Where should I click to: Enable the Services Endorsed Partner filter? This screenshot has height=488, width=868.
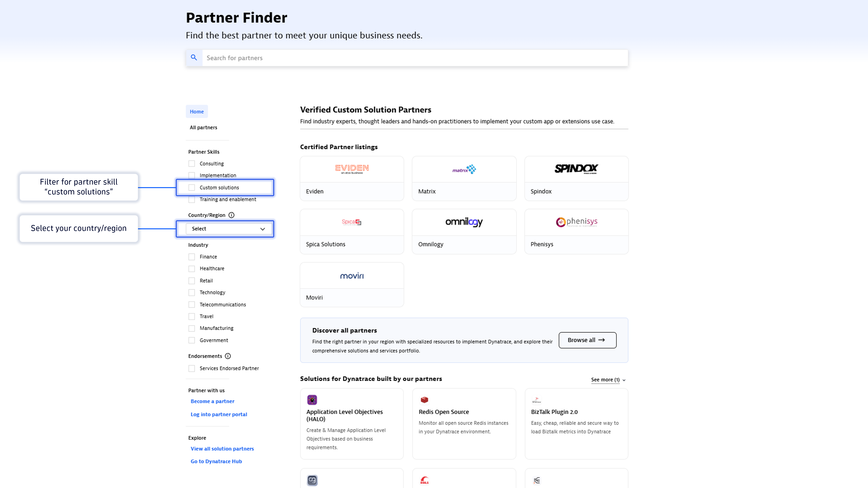coord(192,368)
